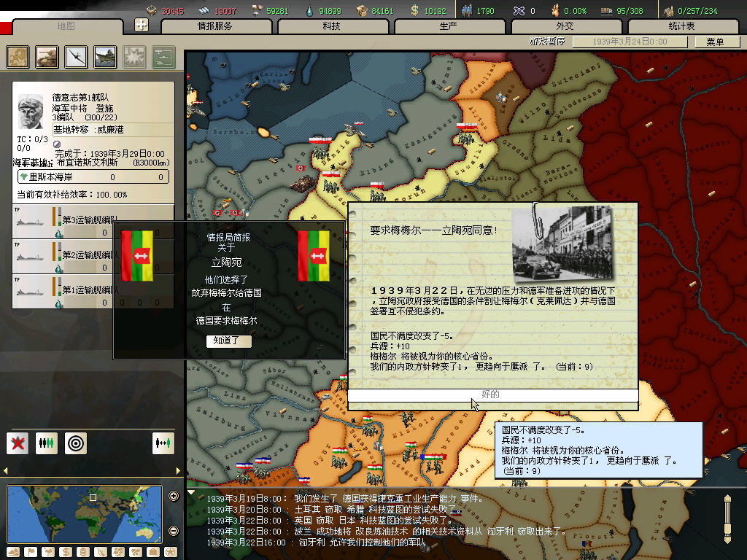Click the rare materials icon showing 59281
747x560 pixels.
pos(257,10)
